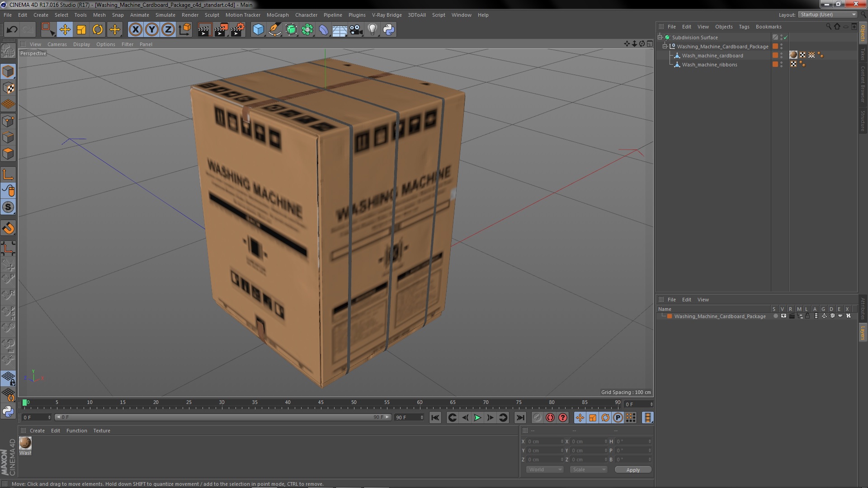The width and height of the screenshot is (868, 488).
Task: Toggle Subdivision Surface enable checkmark
Action: point(786,38)
